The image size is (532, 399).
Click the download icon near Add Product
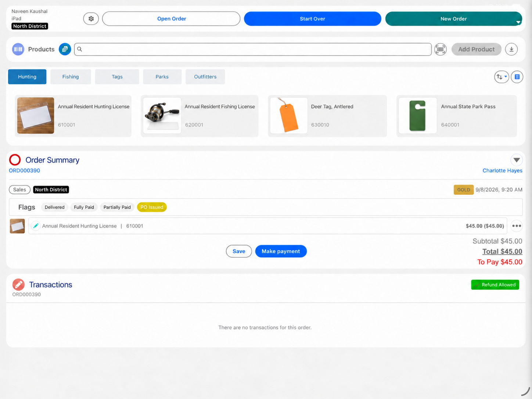click(511, 49)
